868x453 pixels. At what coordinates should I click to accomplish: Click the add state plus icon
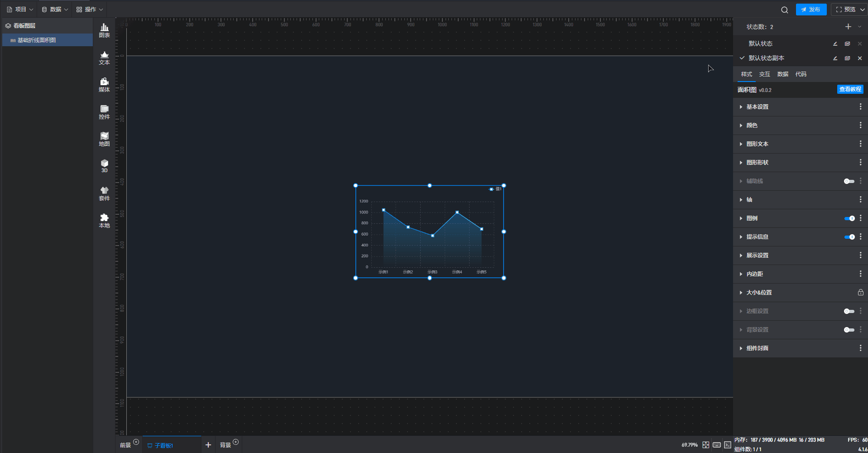(x=848, y=27)
